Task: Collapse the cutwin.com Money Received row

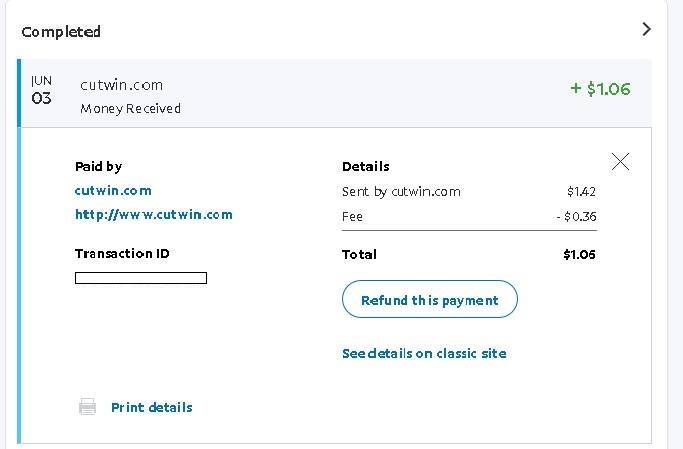Action: coord(336,93)
